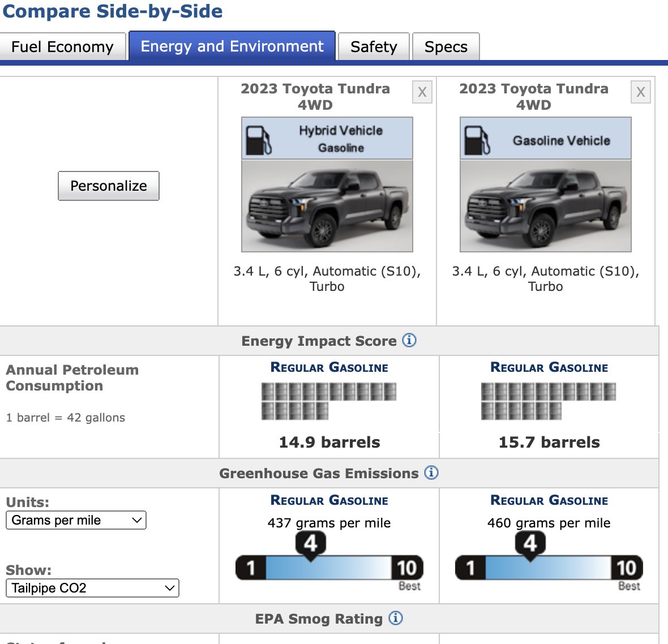Click Regular Gasoline above 14.9 barrels
Viewport: 668px width, 644px height.
329,367
